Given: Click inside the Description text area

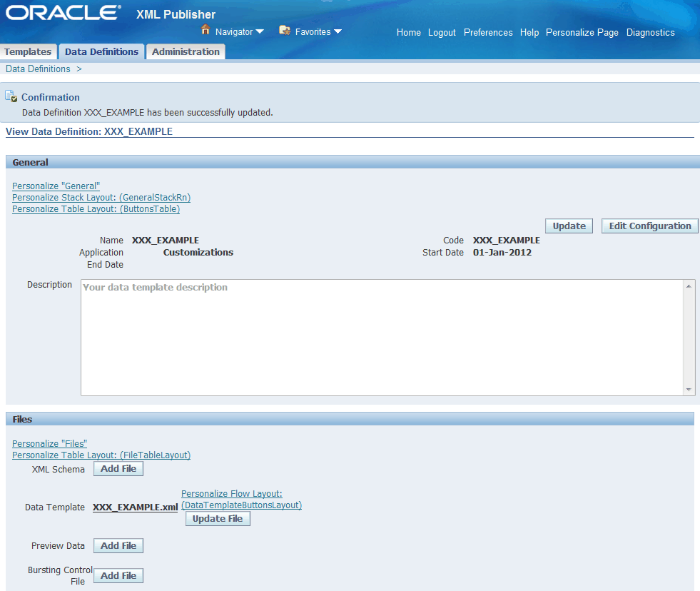Looking at the screenshot, I should click(x=382, y=338).
